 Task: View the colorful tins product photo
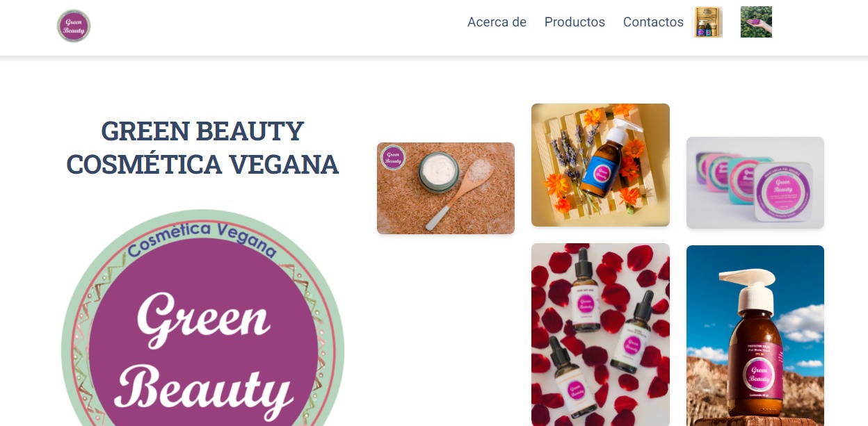[x=755, y=183]
